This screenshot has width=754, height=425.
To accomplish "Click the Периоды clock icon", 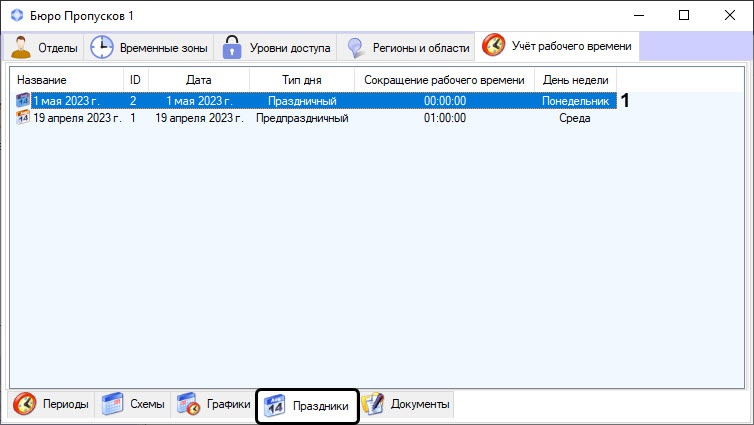I will pyautogui.click(x=25, y=404).
